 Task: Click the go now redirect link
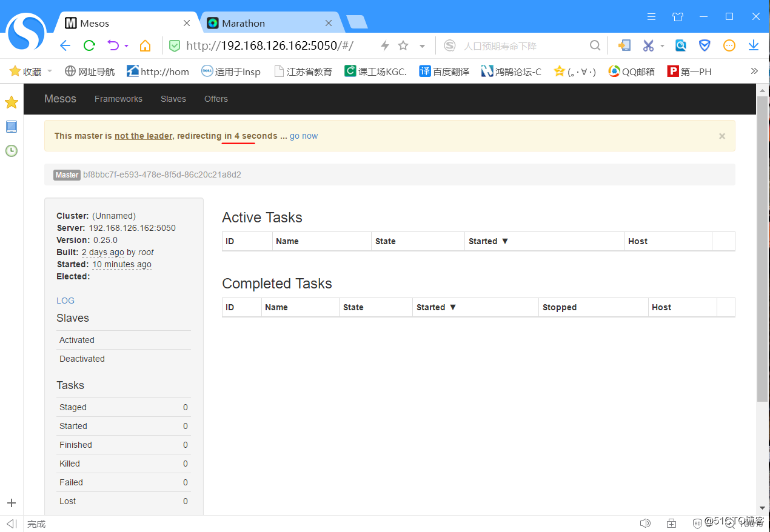coord(304,136)
